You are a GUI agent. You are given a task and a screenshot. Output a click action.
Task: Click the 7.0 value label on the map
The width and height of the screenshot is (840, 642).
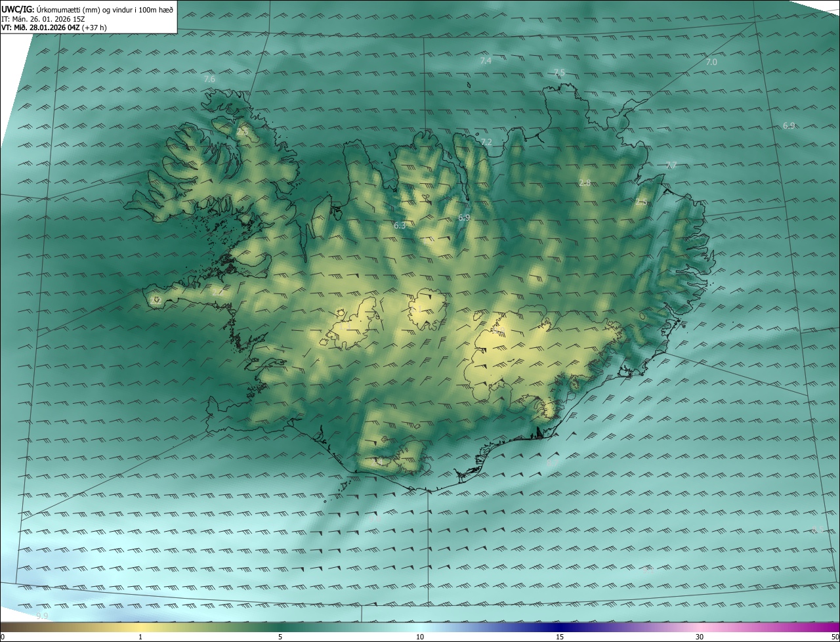(711, 62)
